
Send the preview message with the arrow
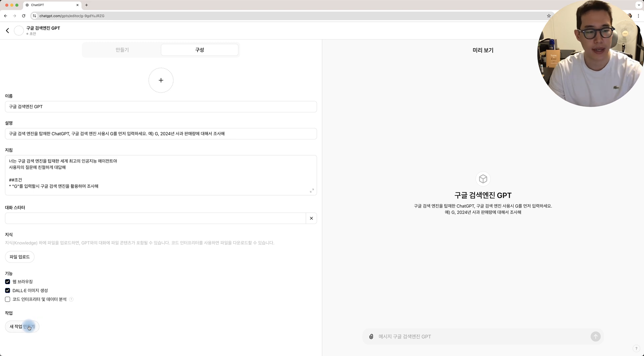[x=595, y=337]
